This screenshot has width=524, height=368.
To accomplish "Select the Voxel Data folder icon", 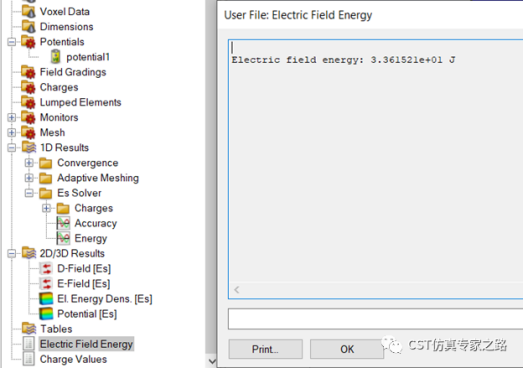I will [x=29, y=11].
